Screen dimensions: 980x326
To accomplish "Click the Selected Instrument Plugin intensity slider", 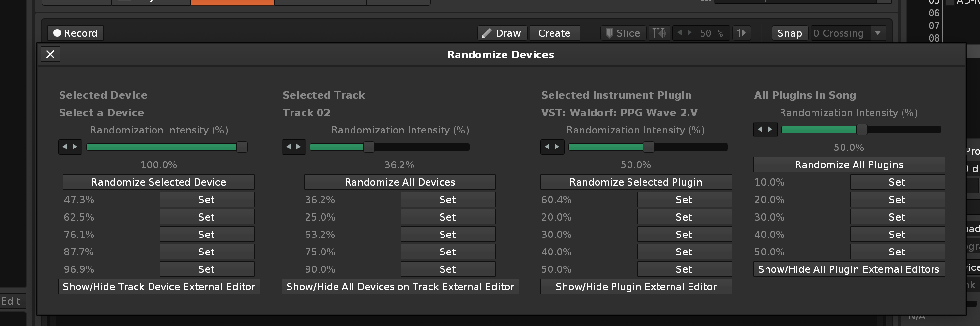I will [x=648, y=147].
